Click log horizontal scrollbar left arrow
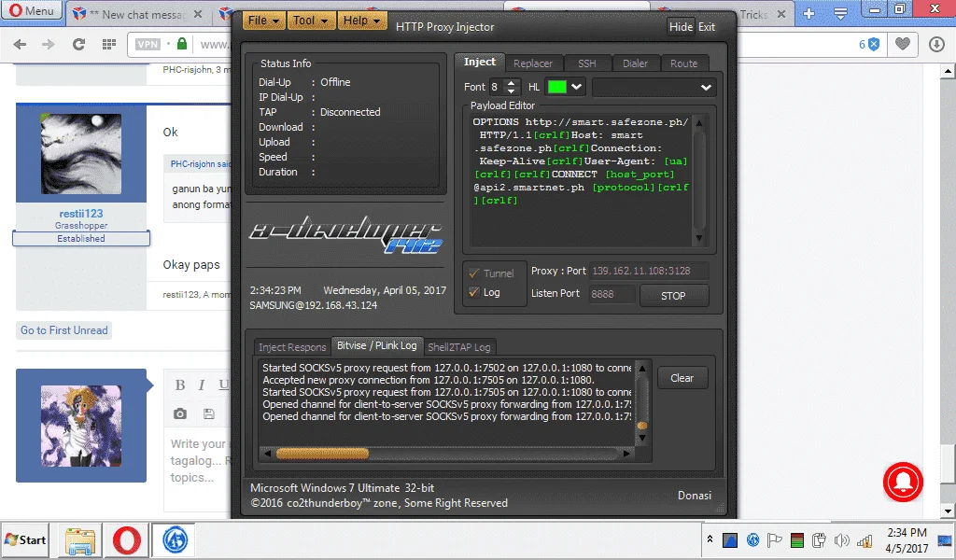 pos(266,454)
